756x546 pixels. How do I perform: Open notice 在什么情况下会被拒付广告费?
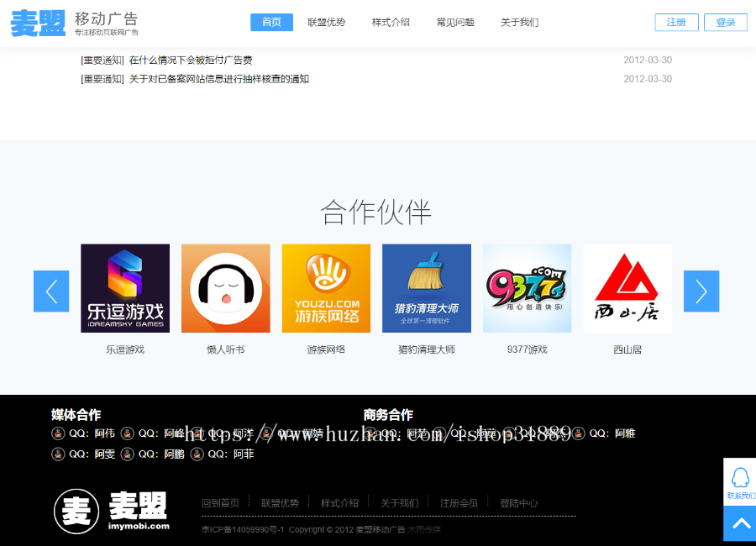[191, 60]
